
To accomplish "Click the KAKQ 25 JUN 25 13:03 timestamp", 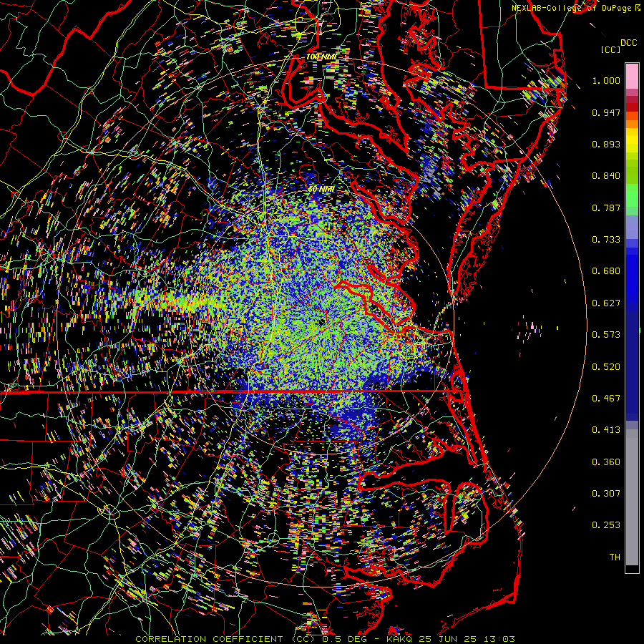I will tap(451, 639).
